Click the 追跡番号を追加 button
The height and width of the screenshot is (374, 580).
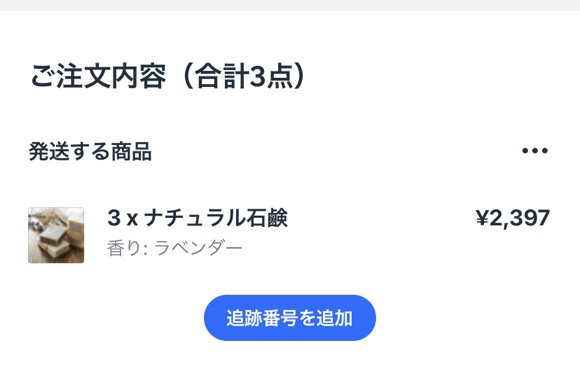coord(290,318)
